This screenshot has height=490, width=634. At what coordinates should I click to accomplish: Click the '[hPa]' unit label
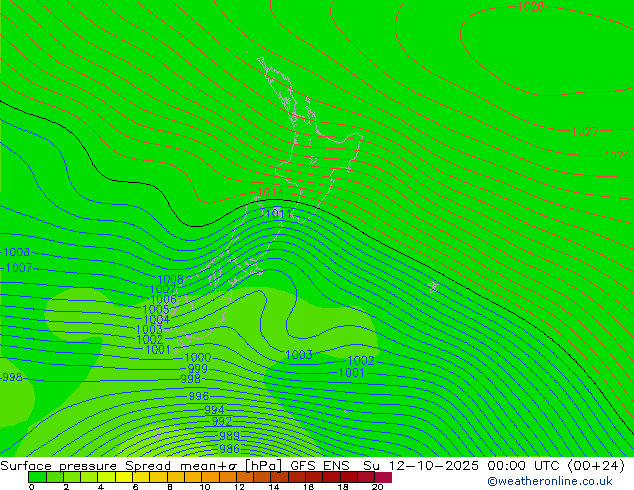[263, 466]
